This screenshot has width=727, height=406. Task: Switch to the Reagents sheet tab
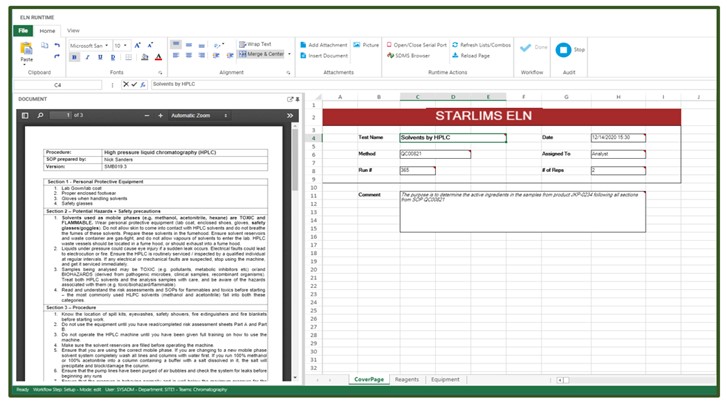coord(407,379)
